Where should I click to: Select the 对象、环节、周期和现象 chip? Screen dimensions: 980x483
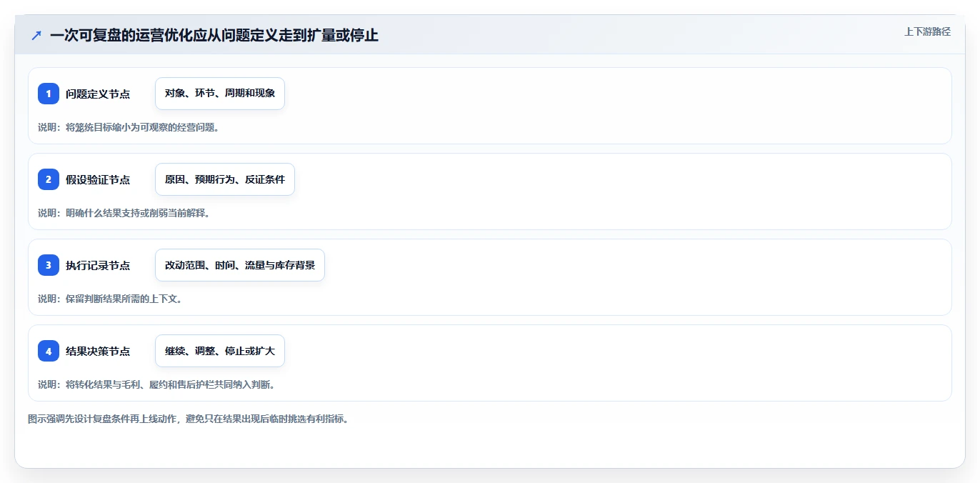coord(220,94)
